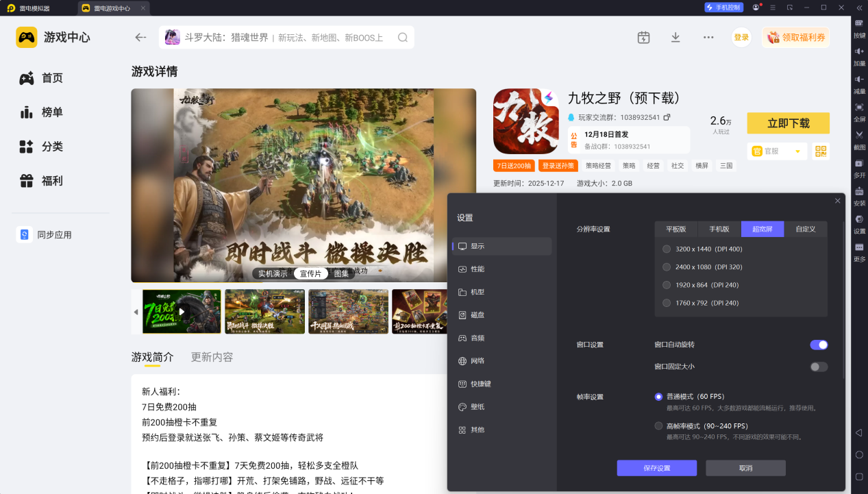This screenshot has height=494, width=868.
Task: Open 显示 settings category
Action: (x=502, y=246)
